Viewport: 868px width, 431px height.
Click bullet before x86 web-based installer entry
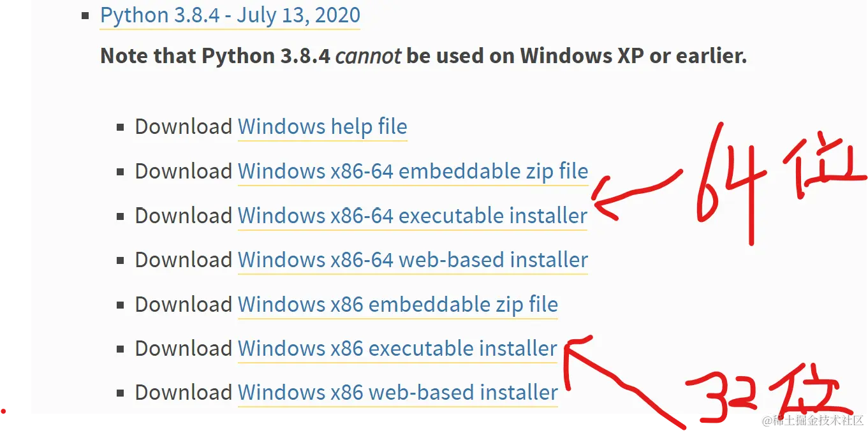pyautogui.click(x=121, y=393)
